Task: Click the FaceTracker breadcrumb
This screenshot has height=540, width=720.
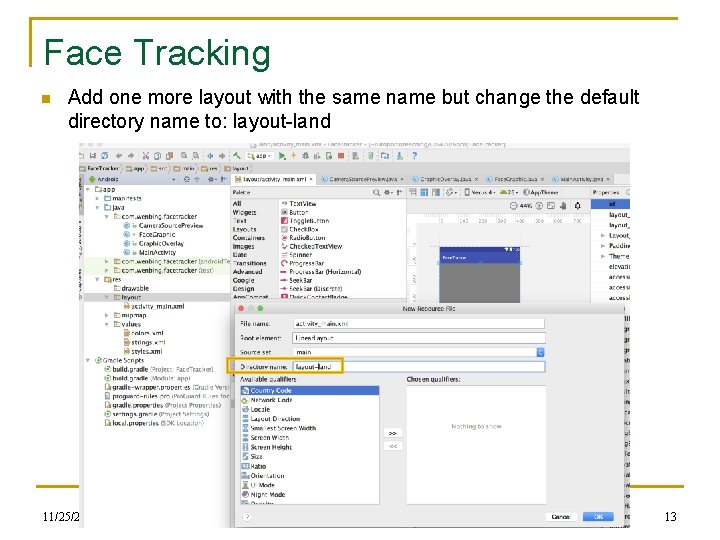Action: pyautogui.click(x=100, y=169)
